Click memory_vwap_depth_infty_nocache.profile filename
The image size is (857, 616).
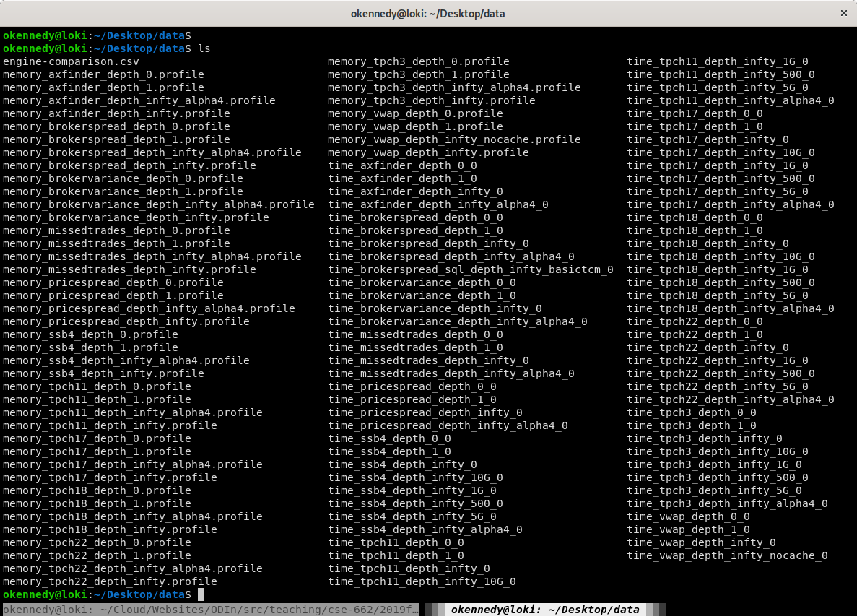[x=454, y=139]
